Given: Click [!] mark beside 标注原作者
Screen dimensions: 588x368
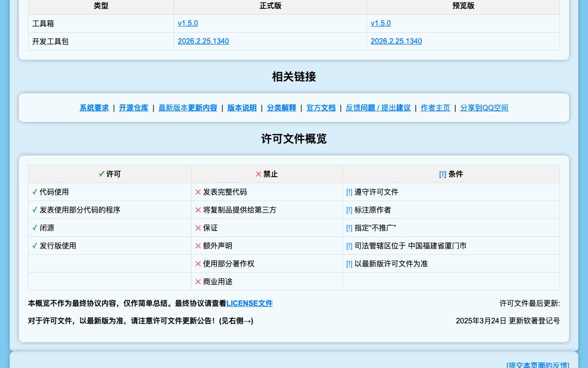Looking at the screenshot, I should click(x=350, y=210).
